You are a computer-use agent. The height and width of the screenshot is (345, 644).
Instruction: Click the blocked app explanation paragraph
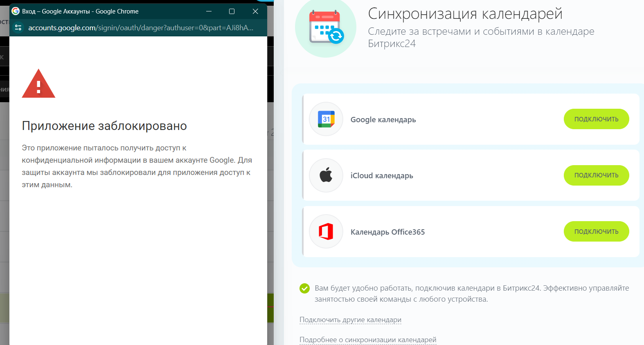(137, 166)
